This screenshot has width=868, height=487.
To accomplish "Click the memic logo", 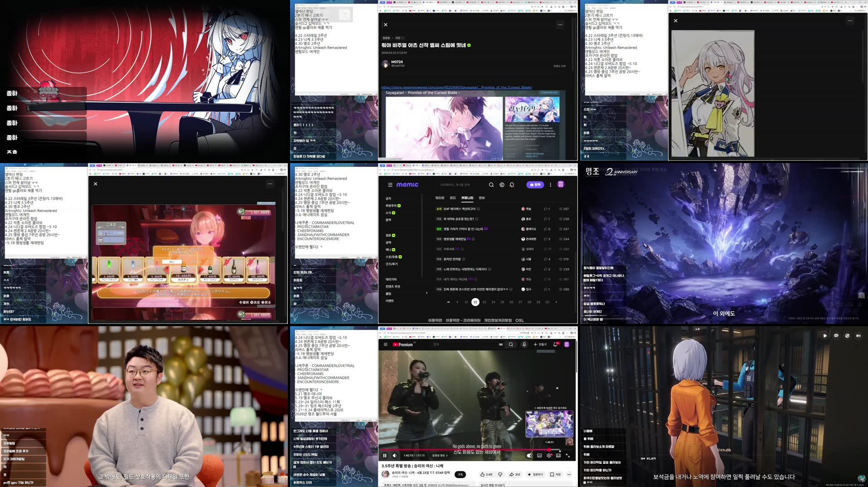I will pyautogui.click(x=407, y=185).
